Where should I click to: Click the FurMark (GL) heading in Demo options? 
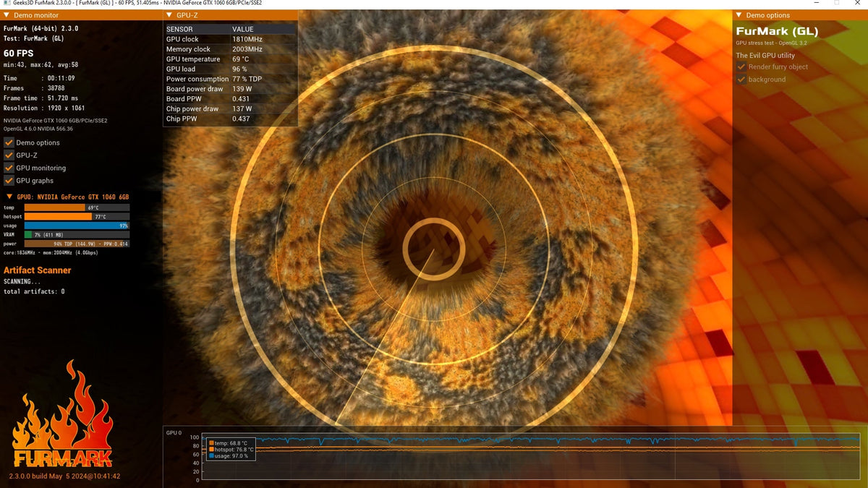tap(777, 31)
